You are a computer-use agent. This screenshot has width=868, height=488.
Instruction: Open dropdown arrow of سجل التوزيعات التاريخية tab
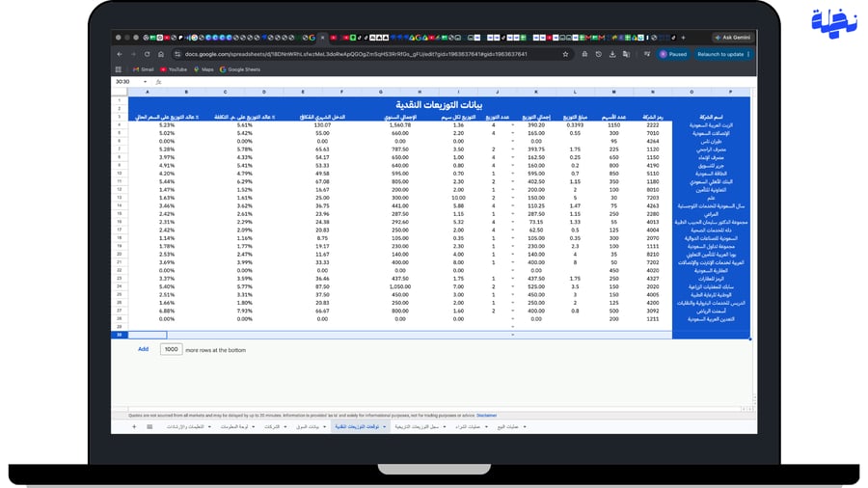[444, 426]
